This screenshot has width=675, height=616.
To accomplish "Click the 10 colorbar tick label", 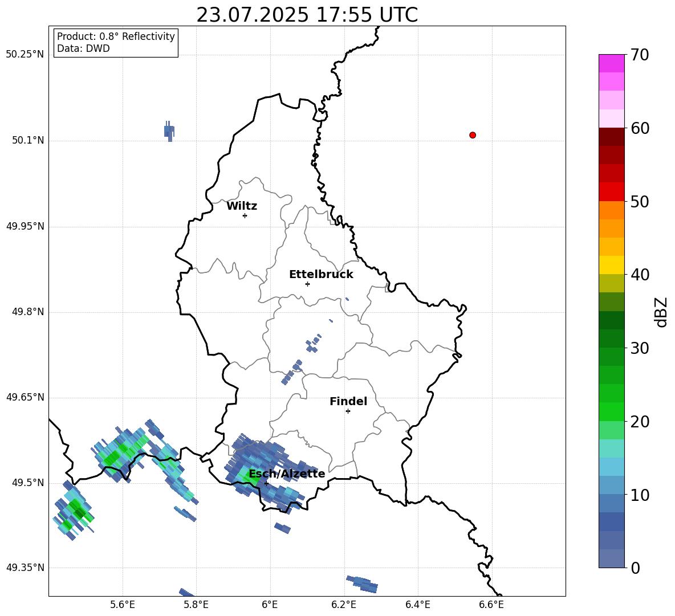I will [640, 495].
